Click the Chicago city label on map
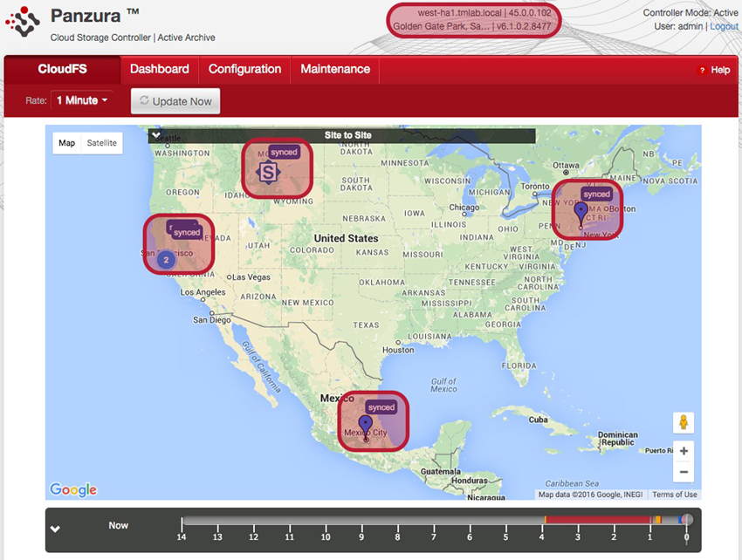Image resolution: width=742 pixels, height=560 pixels. [x=464, y=208]
